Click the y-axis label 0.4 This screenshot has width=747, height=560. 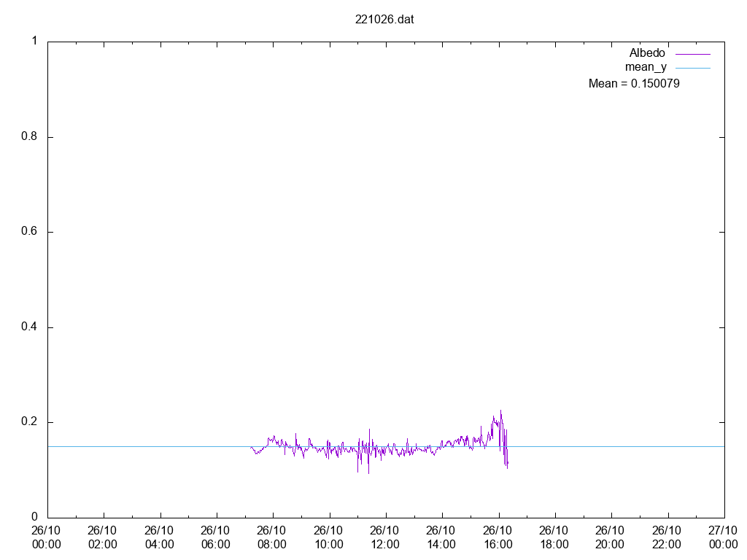29,327
